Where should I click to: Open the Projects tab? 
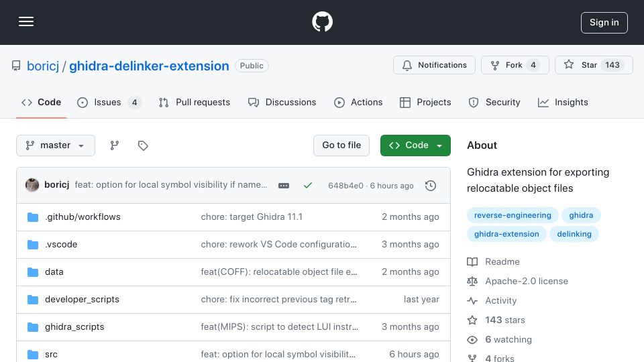point(425,102)
